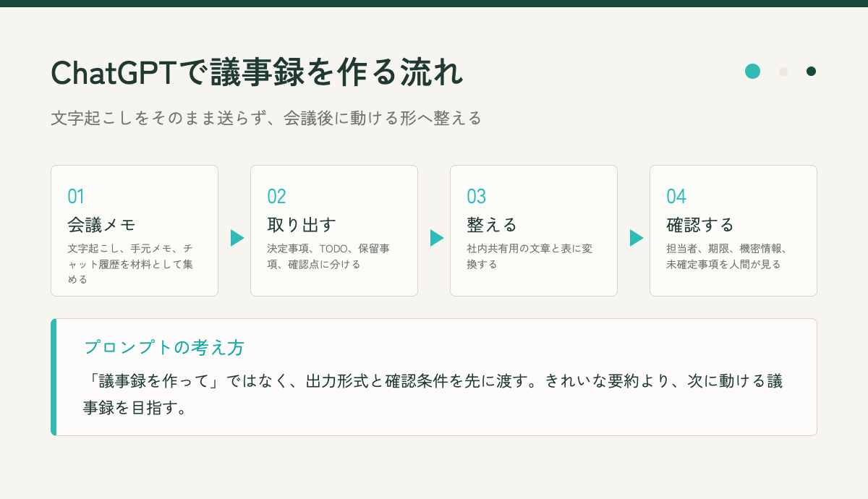Click the dark green dot at top right
The height and width of the screenshot is (499, 868).
tap(811, 71)
